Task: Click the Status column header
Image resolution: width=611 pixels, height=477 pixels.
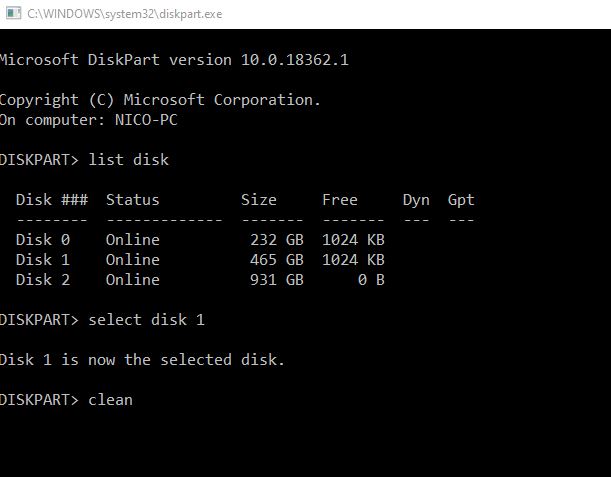Action: tap(132, 200)
